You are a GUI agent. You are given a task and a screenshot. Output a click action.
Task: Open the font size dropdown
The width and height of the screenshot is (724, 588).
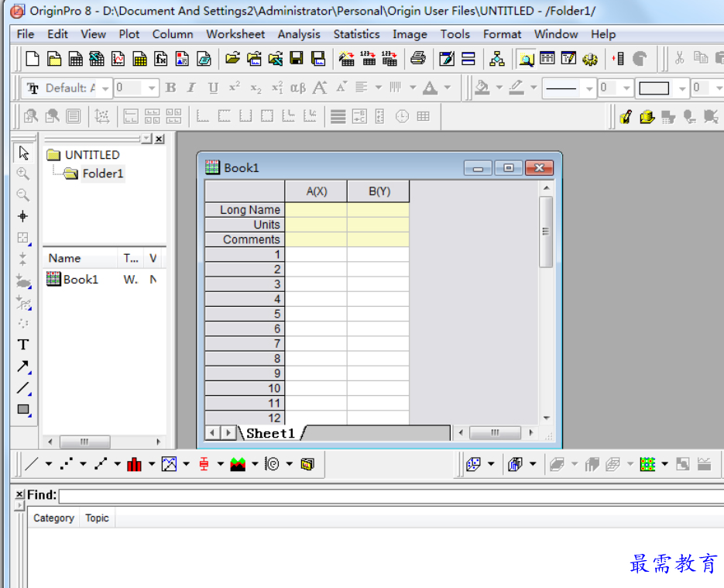[152, 88]
